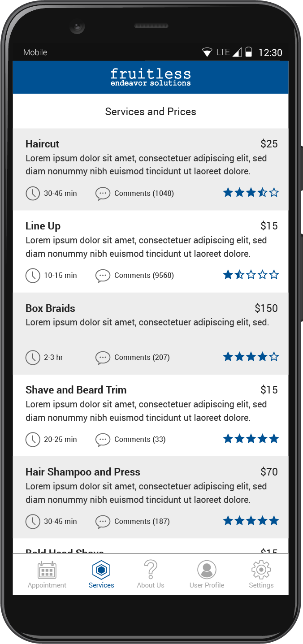Click the clock icon next to Haircut duration

[x=33, y=193]
